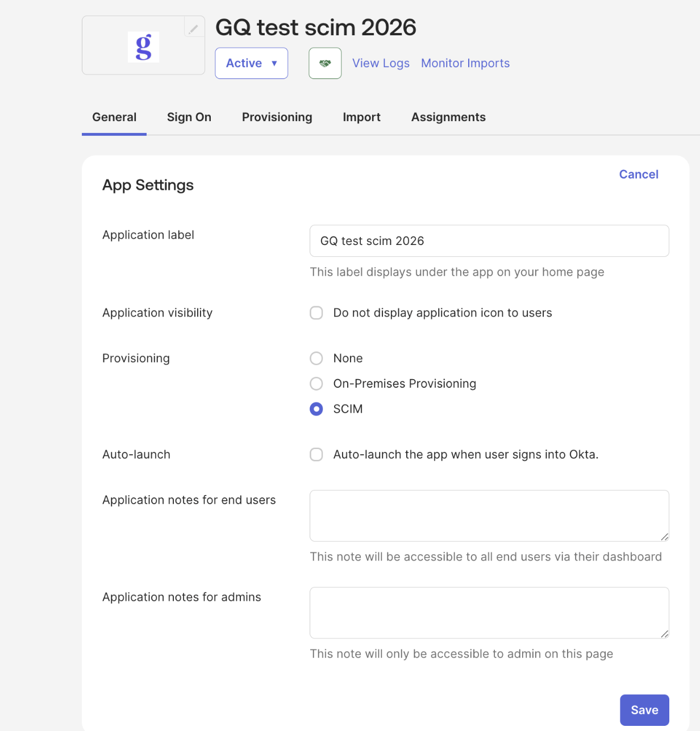The image size is (700, 731).
Task: Select the Assignments tab
Action: 448,117
